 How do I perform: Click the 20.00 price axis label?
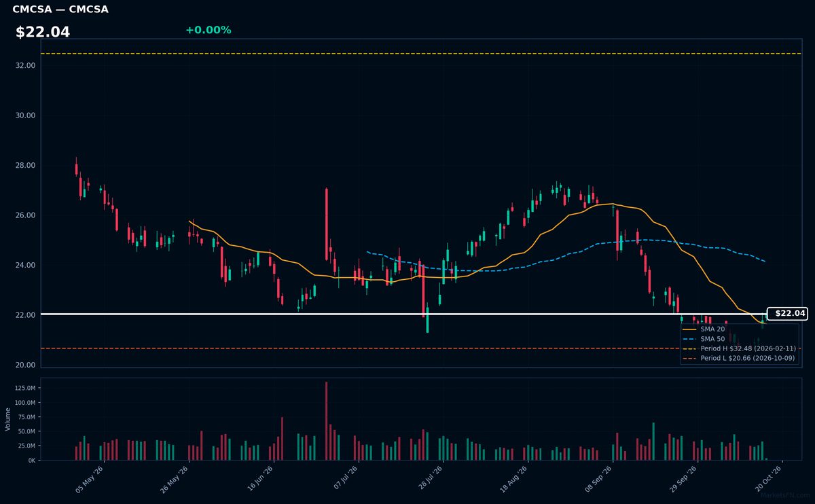(x=24, y=365)
